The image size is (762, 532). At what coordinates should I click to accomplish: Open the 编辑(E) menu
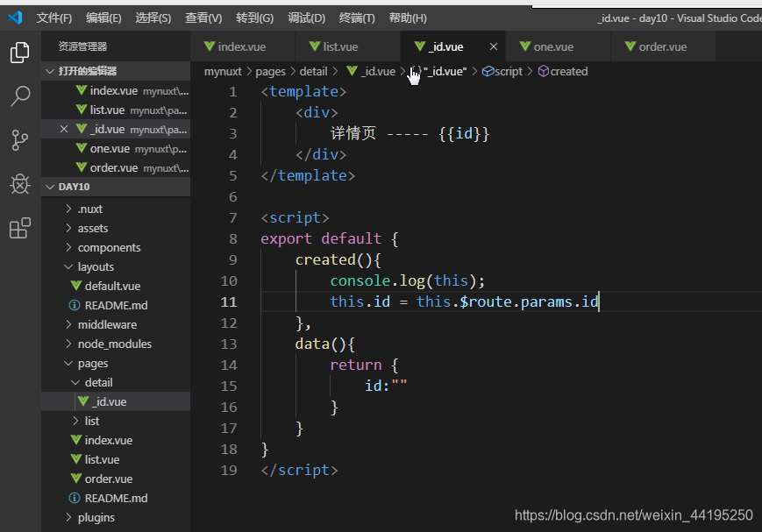tap(103, 18)
